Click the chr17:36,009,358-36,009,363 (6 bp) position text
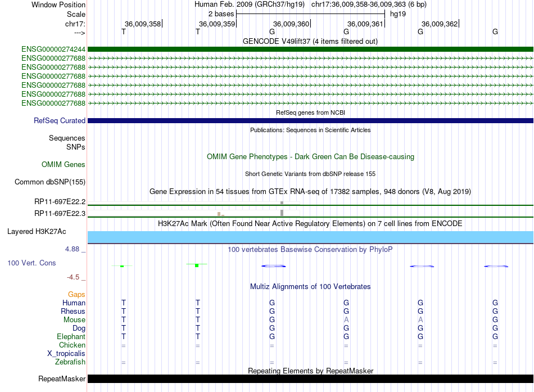This screenshot has width=534, height=392. click(x=369, y=4)
